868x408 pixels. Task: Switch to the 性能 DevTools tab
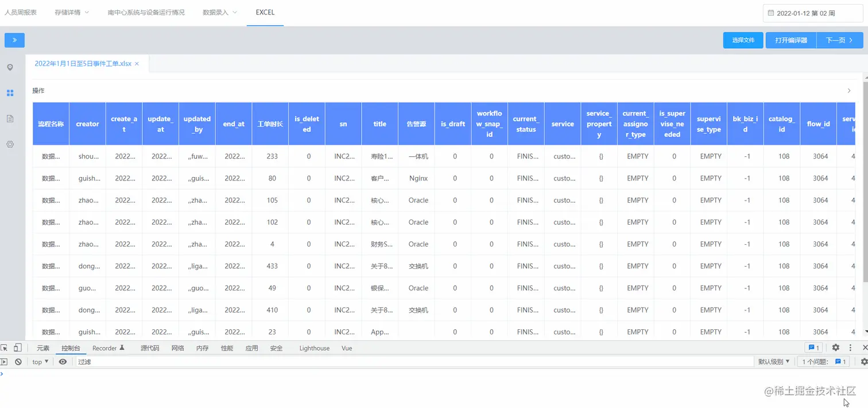point(227,348)
